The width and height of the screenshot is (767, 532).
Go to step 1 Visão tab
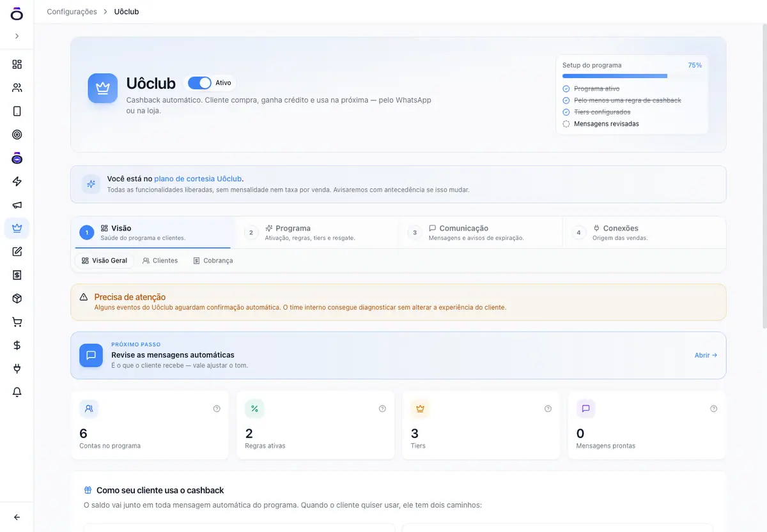153,232
